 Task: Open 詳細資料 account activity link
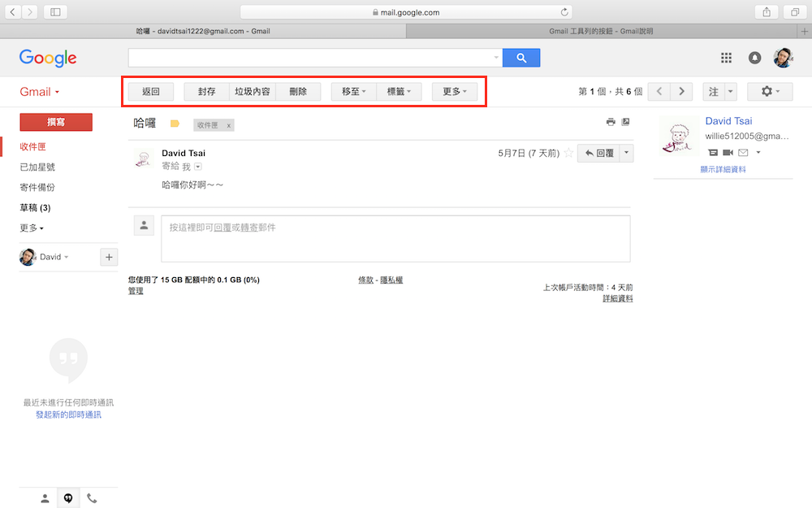click(x=618, y=298)
